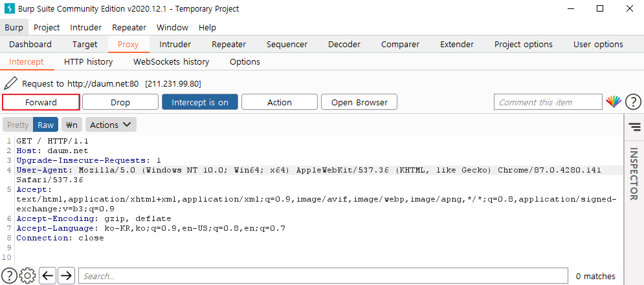Switch to Pretty message view
The width and height of the screenshot is (644, 285).
click(17, 125)
